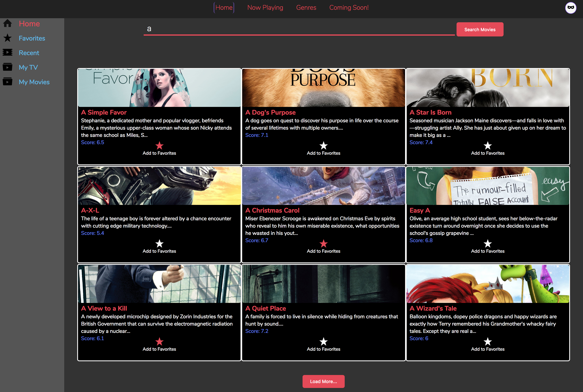Screen dimensions: 583x392
Task: Go to Coming Soon! tab
Action: tap(349, 7)
